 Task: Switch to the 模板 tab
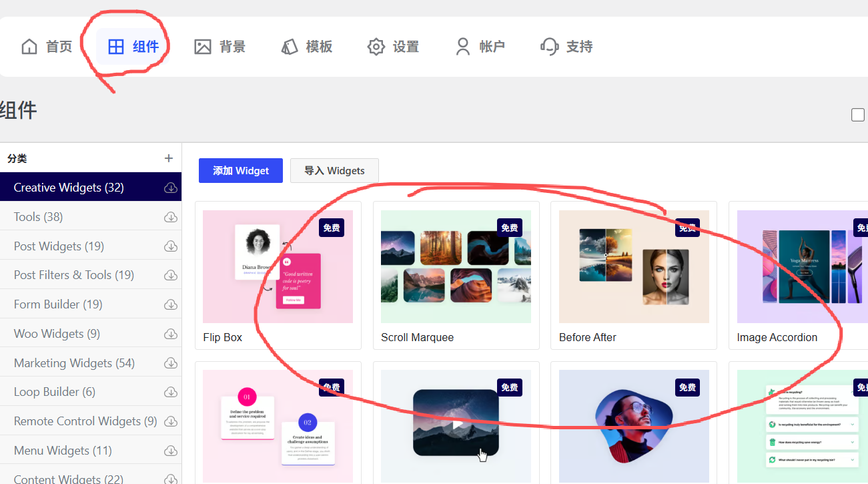point(306,47)
